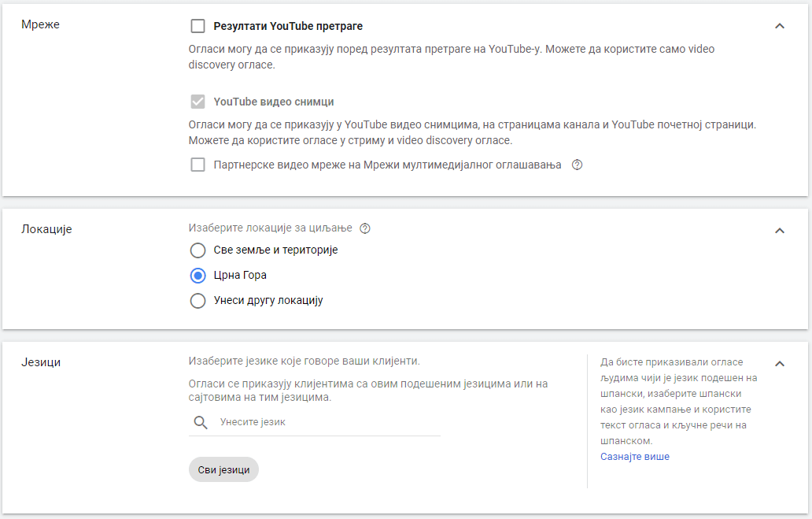Collapse the Језици section chevron

[780, 364]
